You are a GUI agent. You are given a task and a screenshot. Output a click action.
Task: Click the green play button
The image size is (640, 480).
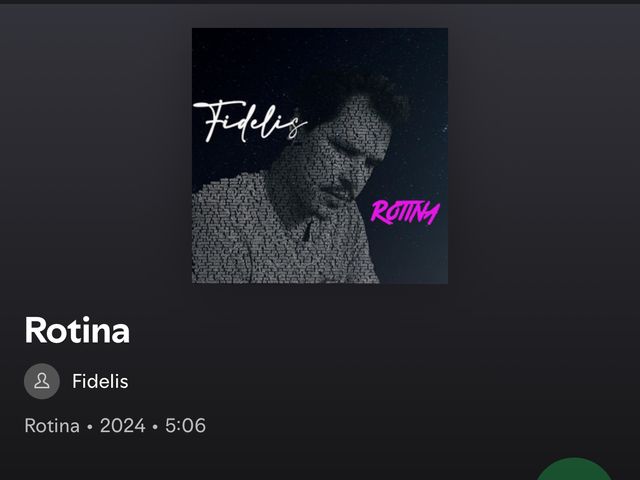[574, 469]
